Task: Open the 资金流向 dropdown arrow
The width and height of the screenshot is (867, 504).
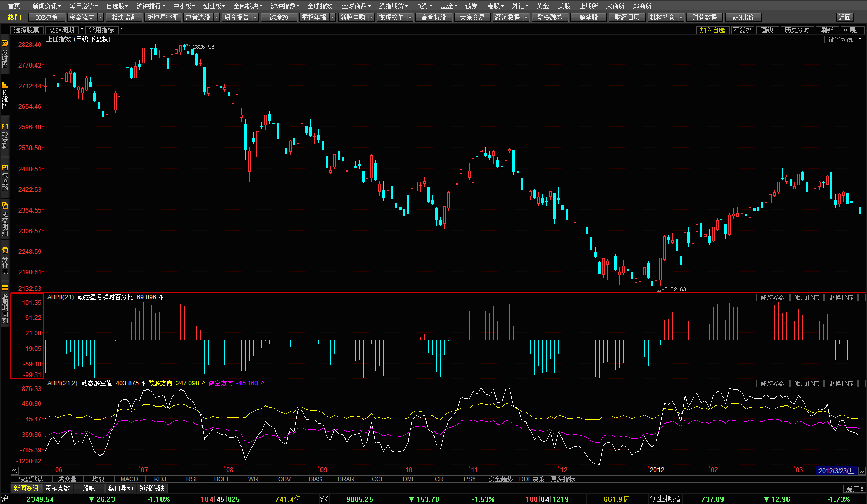Action: [x=100, y=18]
